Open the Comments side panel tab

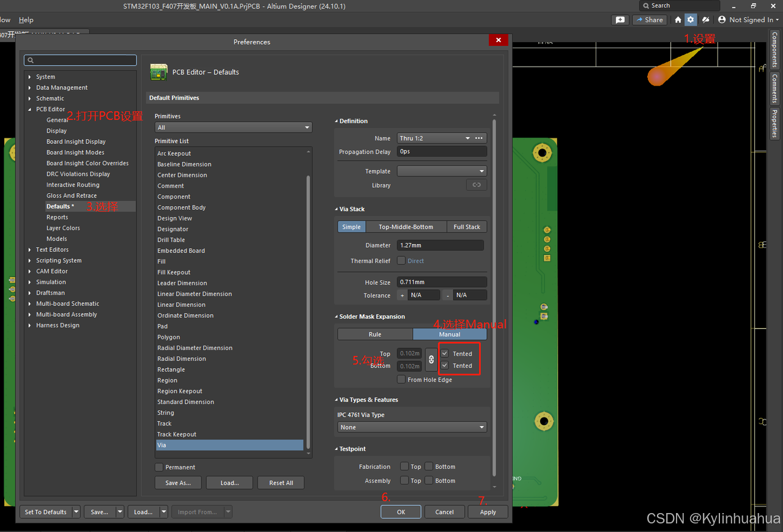tap(774, 89)
